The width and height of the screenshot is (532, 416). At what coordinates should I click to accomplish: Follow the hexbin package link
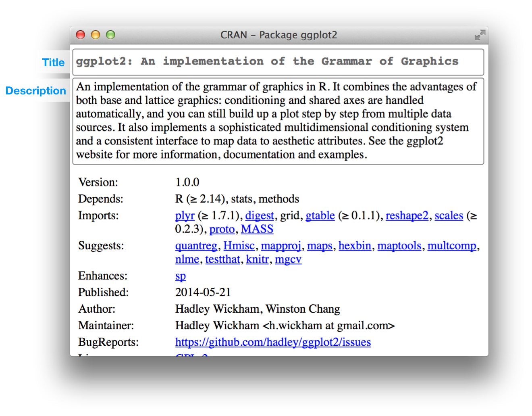[x=355, y=246]
